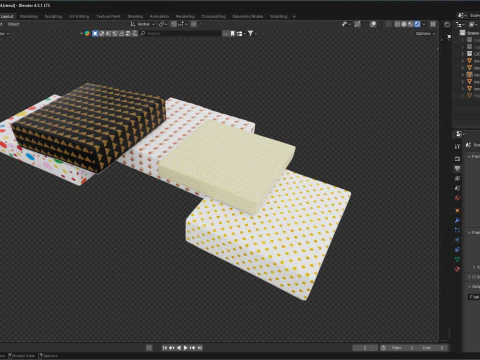Image resolution: width=480 pixels, height=360 pixels.
Task: Click the current frame number field
Action: pyautogui.click(x=365, y=348)
